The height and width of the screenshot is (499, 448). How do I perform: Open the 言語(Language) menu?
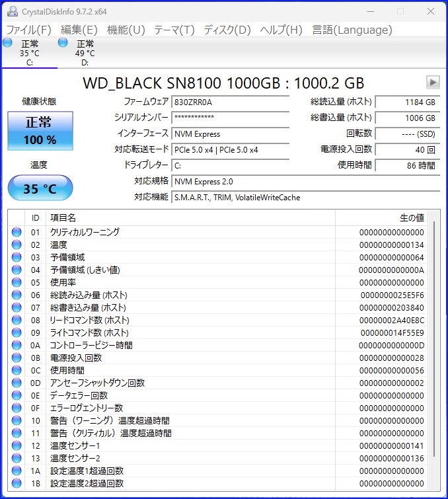(x=352, y=30)
